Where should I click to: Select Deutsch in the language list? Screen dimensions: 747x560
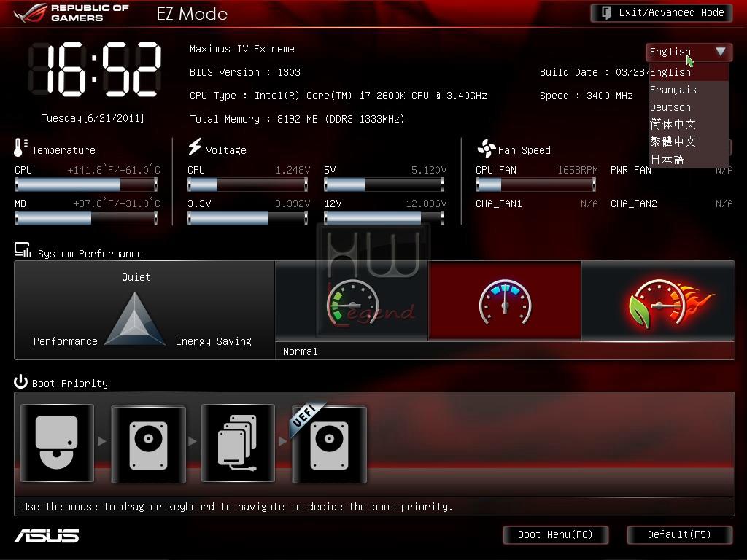[689, 107]
